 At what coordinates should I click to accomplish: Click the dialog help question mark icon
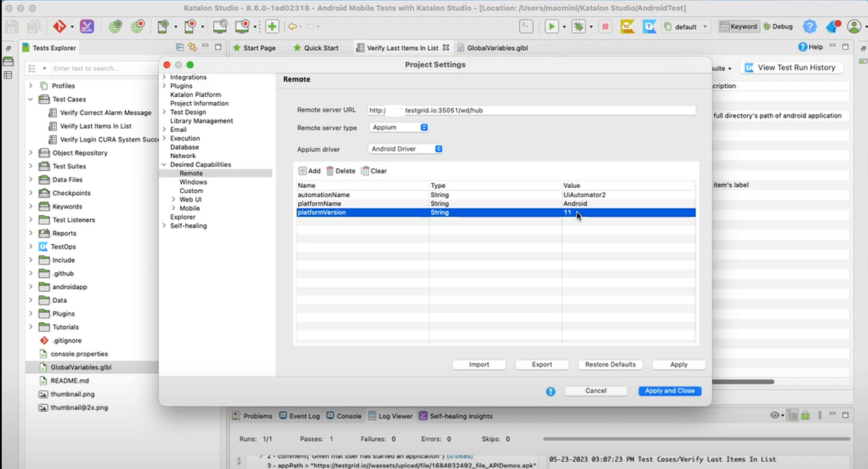point(550,391)
